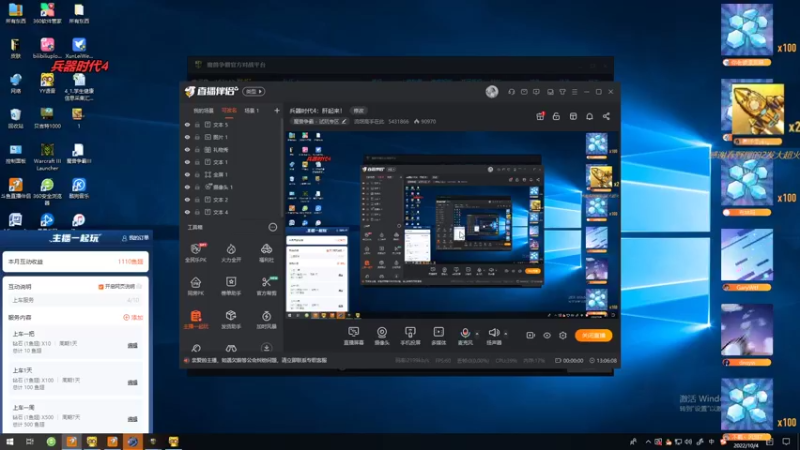Select the orange highlighted scene tab
Viewport: 800px width, 450px height.
tap(229, 111)
